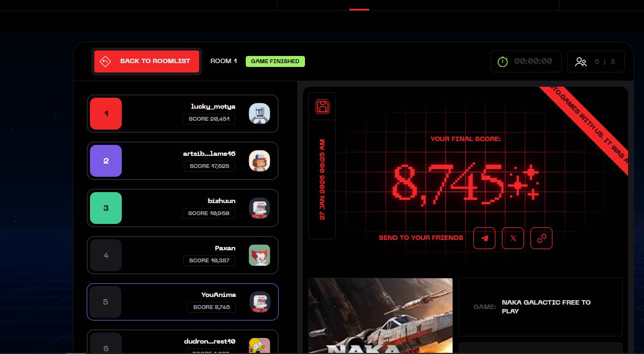
Task: Click the save floppy disk icon
Action: (323, 106)
